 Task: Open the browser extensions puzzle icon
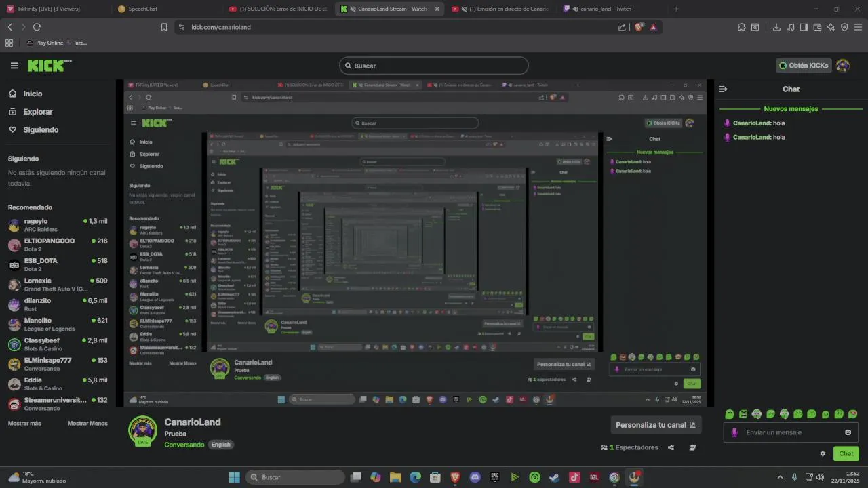(x=741, y=27)
